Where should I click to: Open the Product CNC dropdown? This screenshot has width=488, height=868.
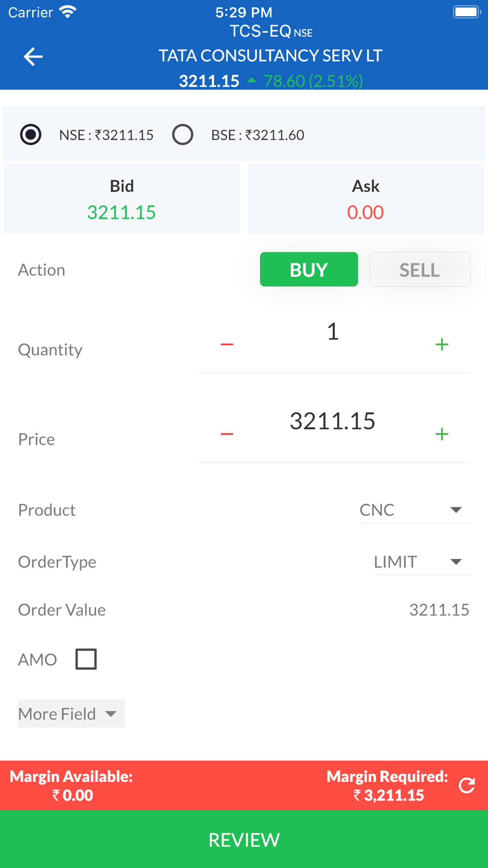tap(414, 510)
